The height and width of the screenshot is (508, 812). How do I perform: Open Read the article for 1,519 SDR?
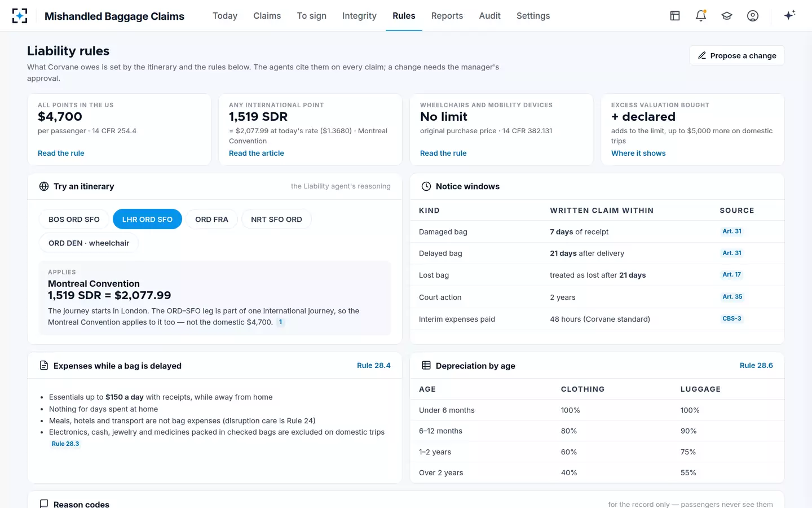(257, 153)
